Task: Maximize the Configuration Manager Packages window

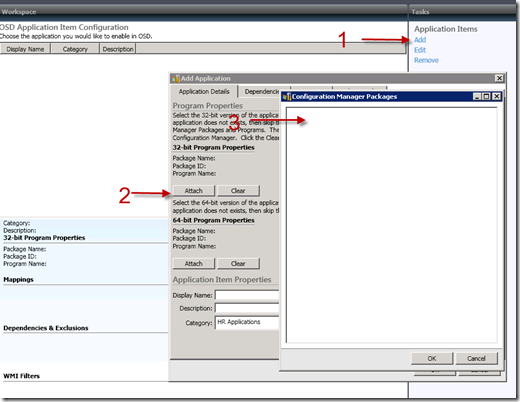Action: pos(486,96)
